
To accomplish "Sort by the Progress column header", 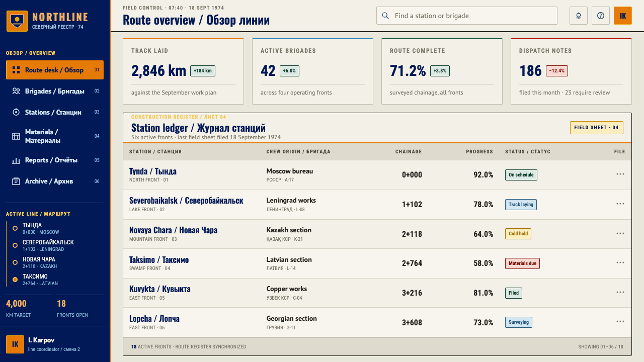I will point(479,152).
